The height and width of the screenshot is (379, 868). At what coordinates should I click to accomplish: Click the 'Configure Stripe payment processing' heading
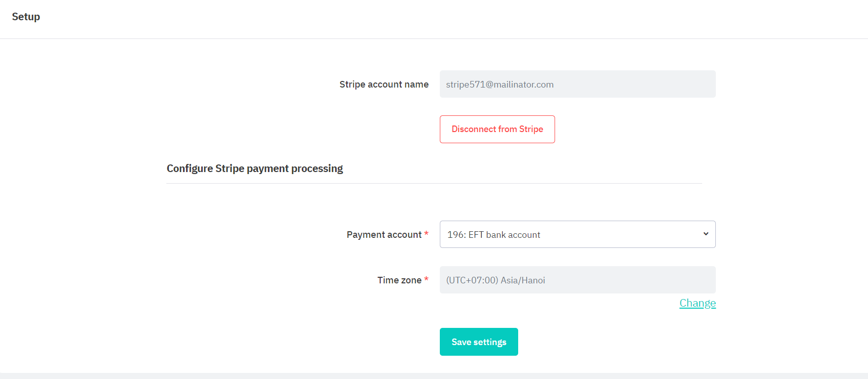coord(255,169)
